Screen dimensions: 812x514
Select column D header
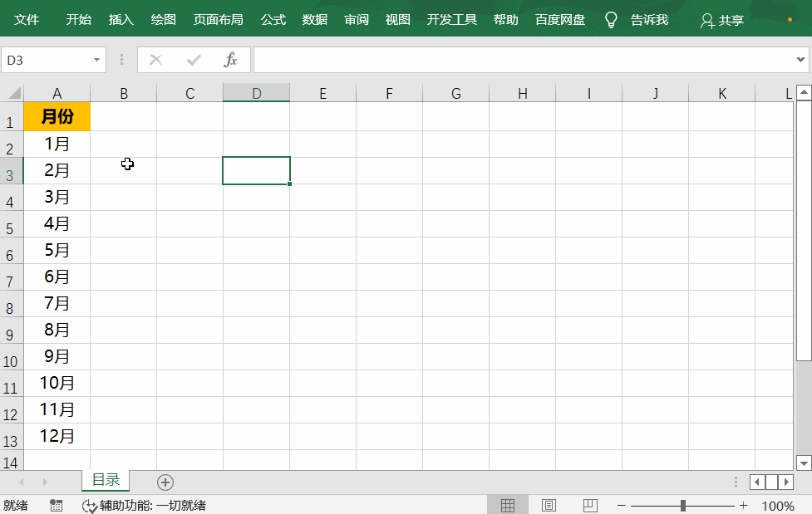pos(256,93)
